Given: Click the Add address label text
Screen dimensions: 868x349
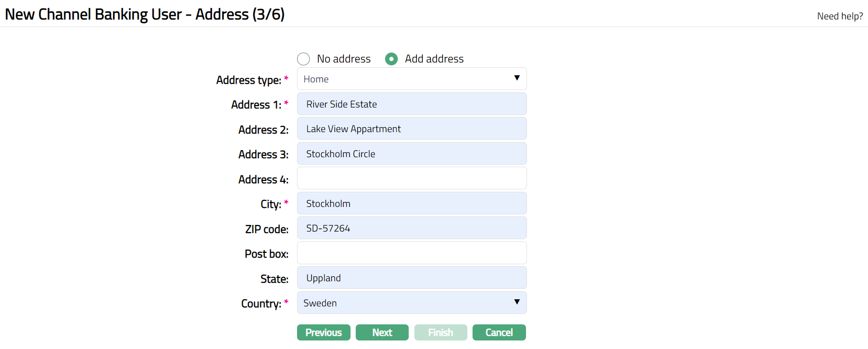Looking at the screenshot, I should coord(434,59).
